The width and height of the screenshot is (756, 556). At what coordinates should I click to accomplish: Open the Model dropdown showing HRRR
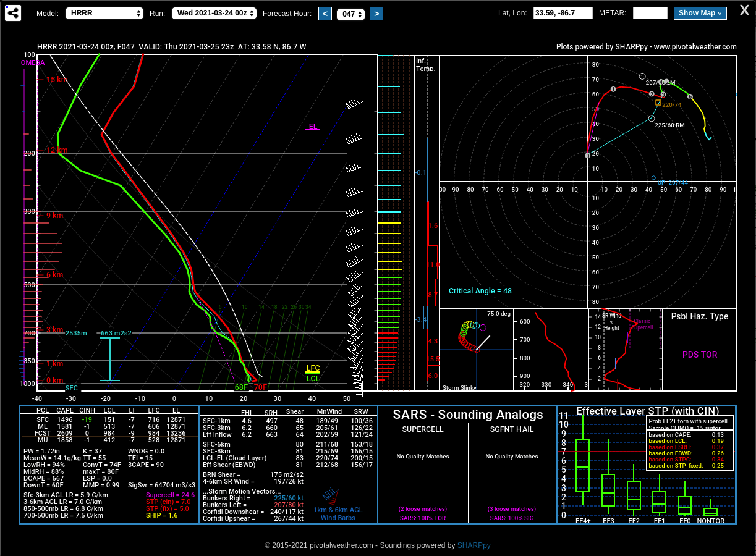click(103, 13)
